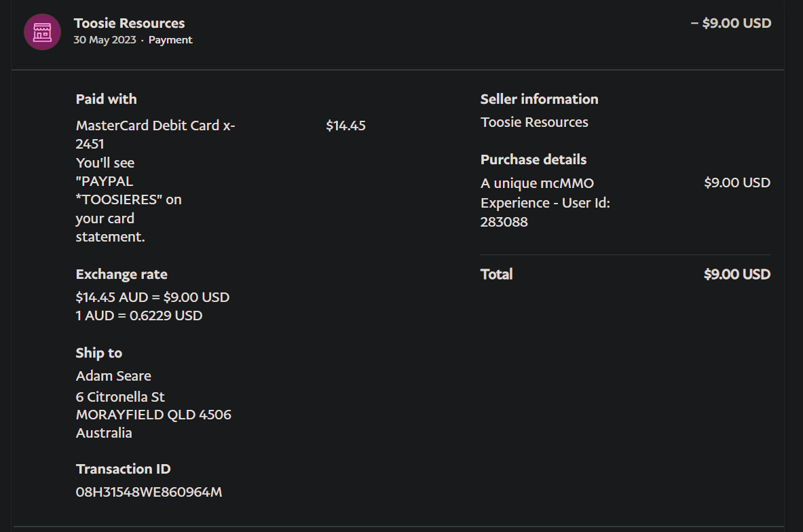Click the negative $9.00 USD header amount
The width and height of the screenshot is (803, 532).
(x=731, y=23)
